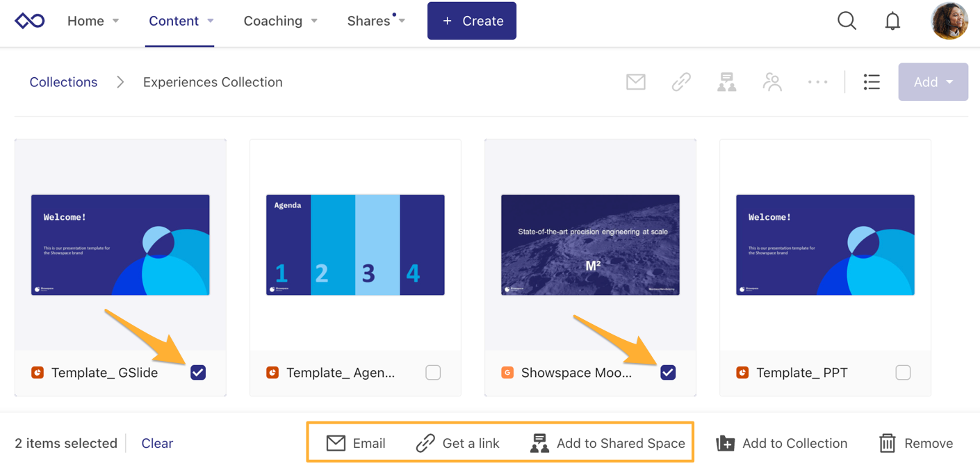Click the top toolbar email envelope icon
Image resolution: width=980 pixels, height=466 pixels.
(x=635, y=82)
